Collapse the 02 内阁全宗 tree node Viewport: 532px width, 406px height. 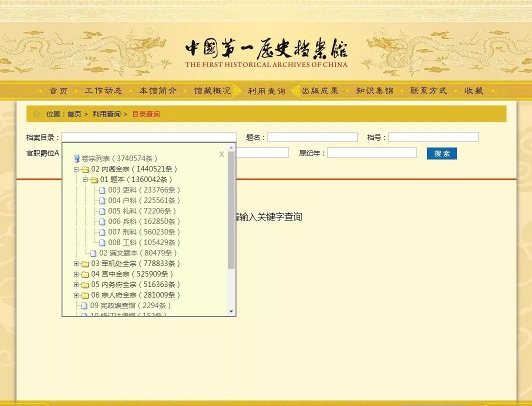(x=76, y=169)
